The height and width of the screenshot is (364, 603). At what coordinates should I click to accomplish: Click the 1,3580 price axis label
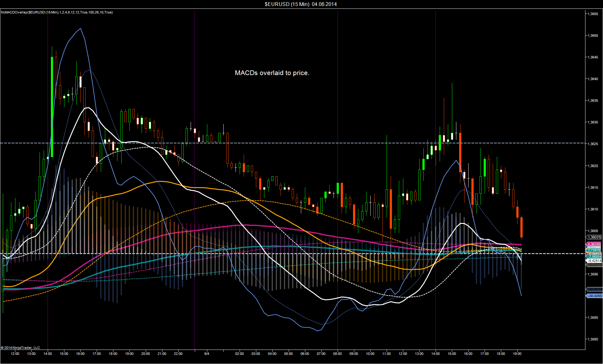coord(593,339)
